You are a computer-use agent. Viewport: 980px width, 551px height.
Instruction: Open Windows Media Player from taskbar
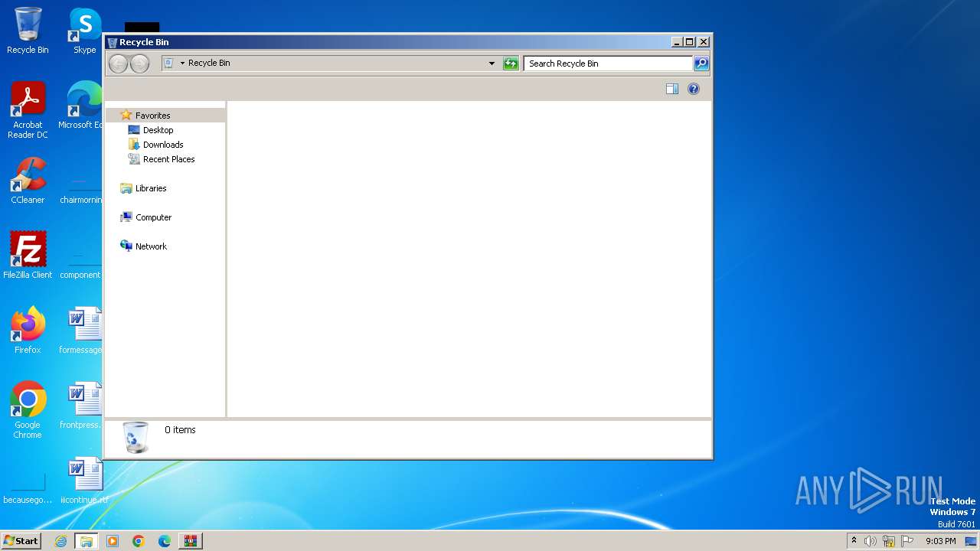point(113,541)
